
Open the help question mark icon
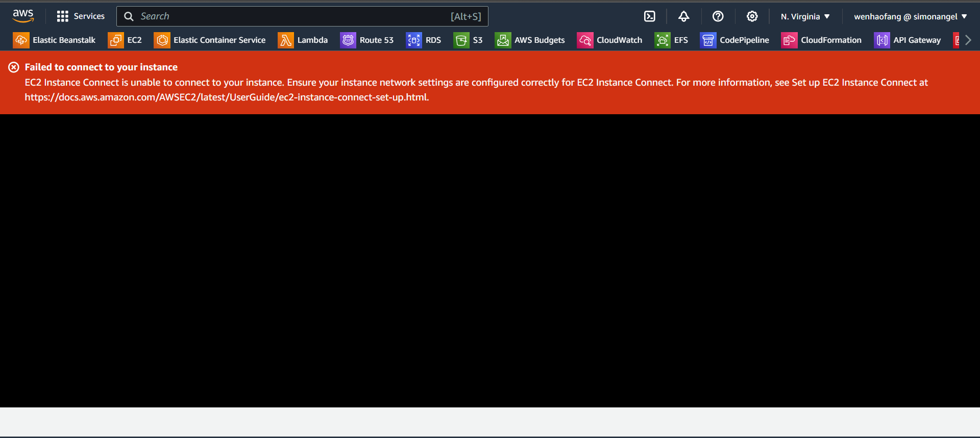[x=718, y=16]
